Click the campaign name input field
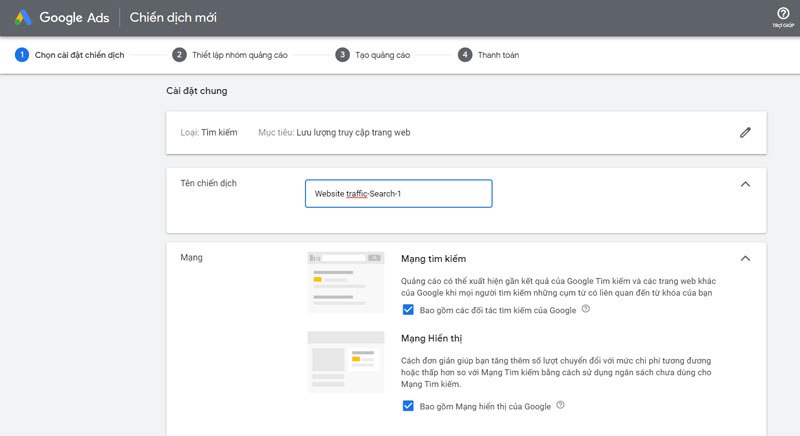Image resolution: width=800 pixels, height=436 pixels. [398, 193]
